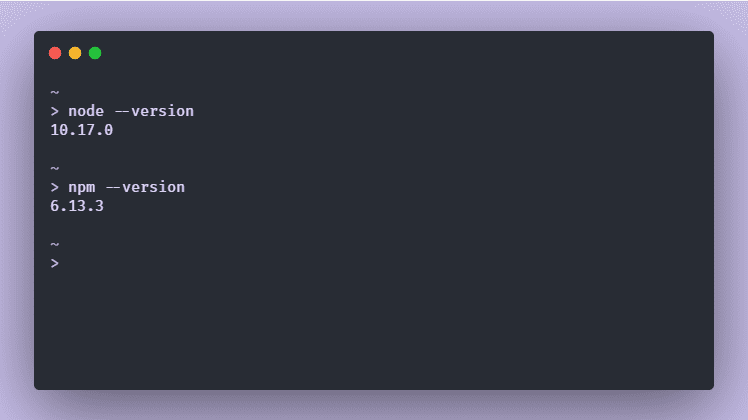Click the terminal title bar beside the green button

coord(405,53)
